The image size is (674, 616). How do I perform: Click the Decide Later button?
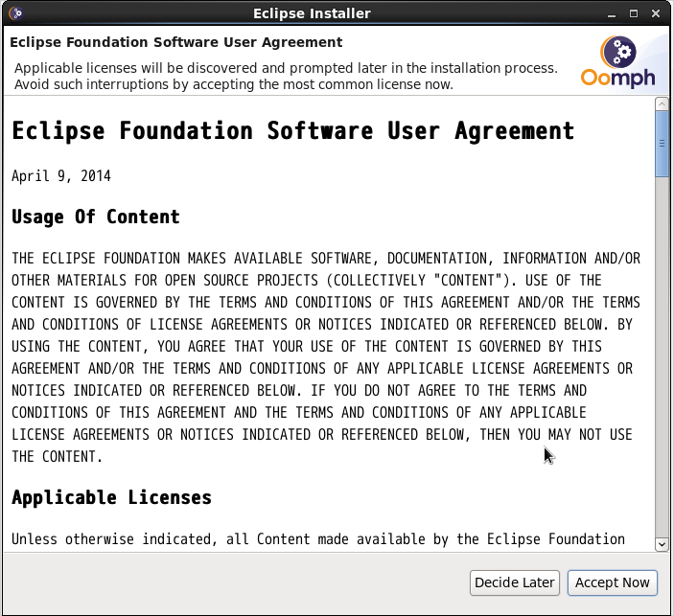coord(515,582)
